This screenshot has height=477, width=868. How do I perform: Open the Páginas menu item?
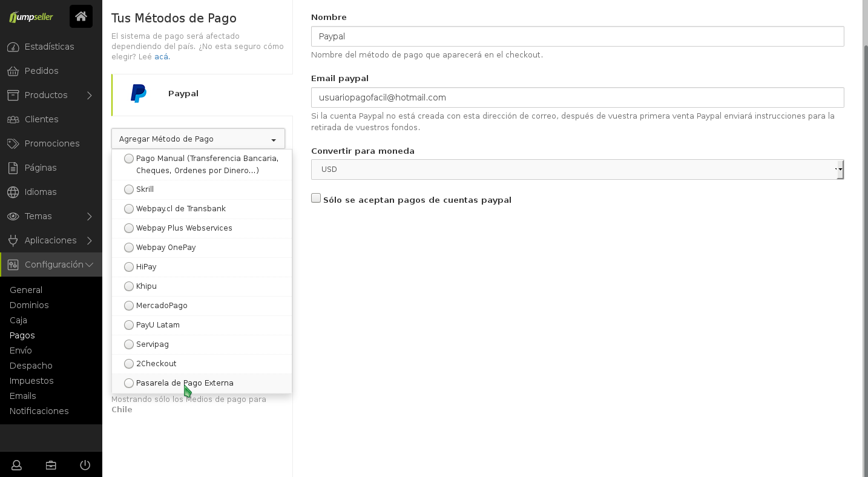click(x=51, y=168)
